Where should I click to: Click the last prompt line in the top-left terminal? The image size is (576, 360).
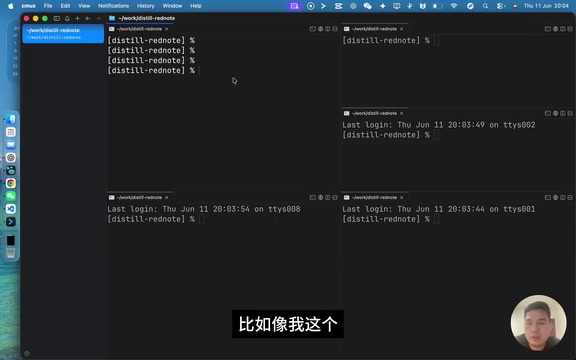153,70
